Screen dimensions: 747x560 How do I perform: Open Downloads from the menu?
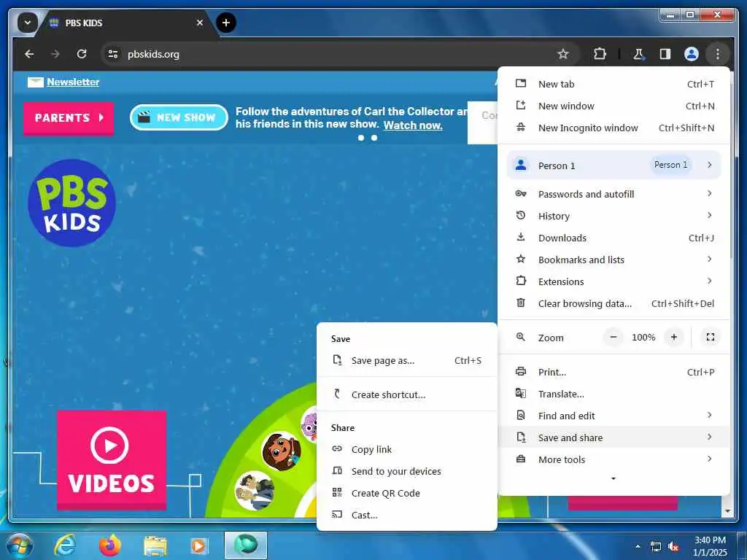click(x=614, y=238)
